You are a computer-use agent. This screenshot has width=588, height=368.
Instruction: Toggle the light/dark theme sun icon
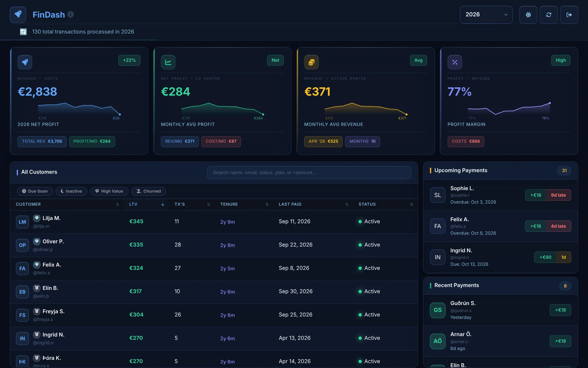[528, 15]
